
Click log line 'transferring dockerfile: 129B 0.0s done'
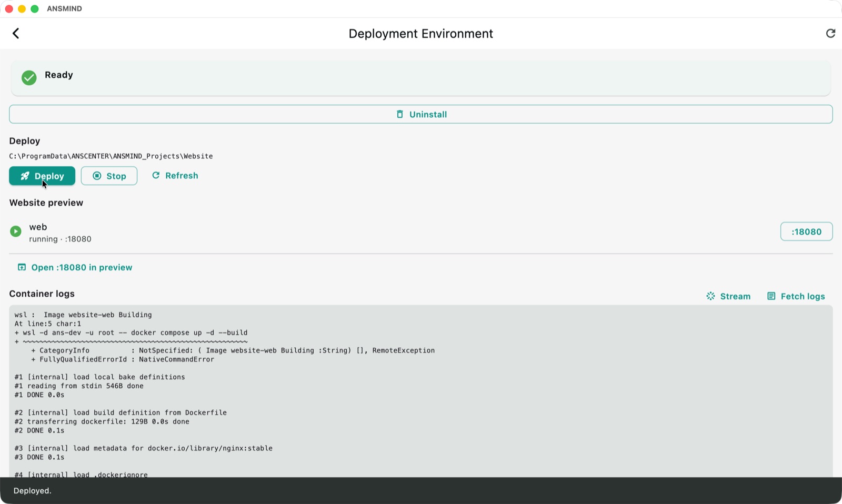(x=102, y=422)
